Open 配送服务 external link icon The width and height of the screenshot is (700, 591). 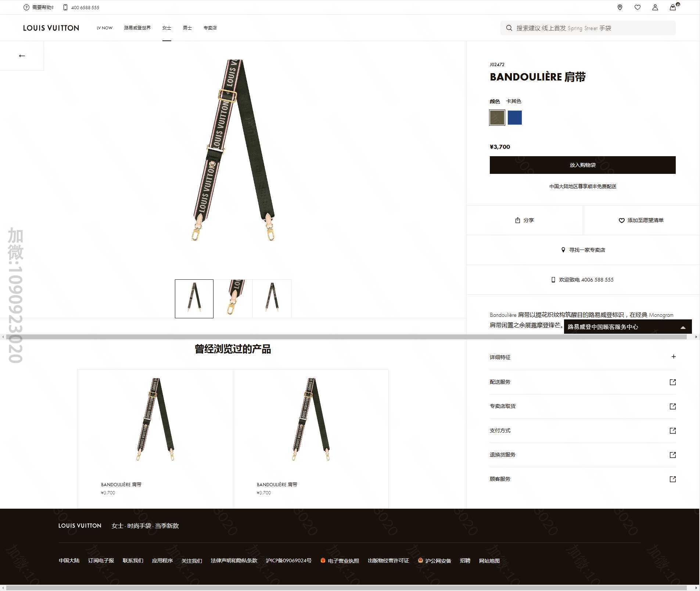click(x=673, y=382)
